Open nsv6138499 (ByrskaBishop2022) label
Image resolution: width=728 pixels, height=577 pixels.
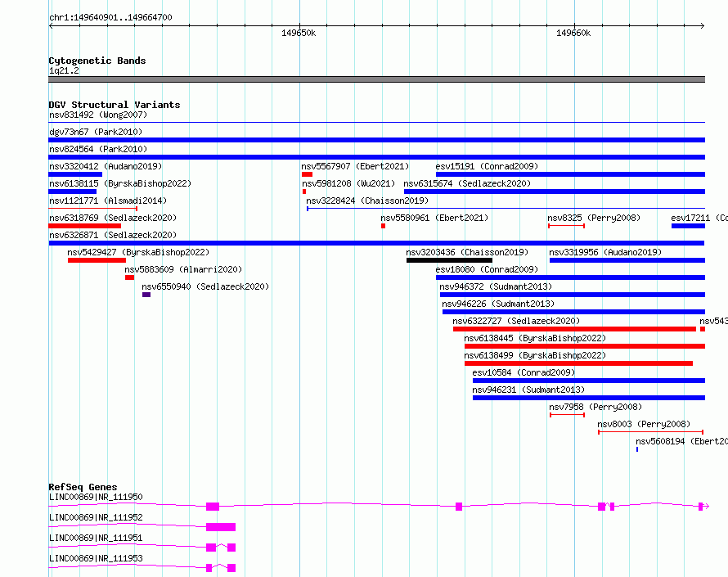535,355
